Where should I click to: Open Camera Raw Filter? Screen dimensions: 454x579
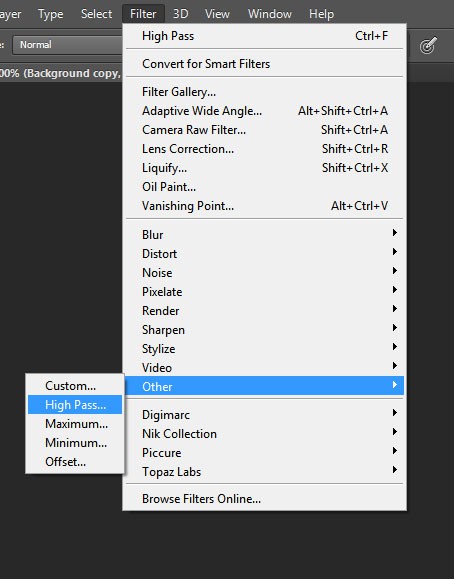point(264,130)
